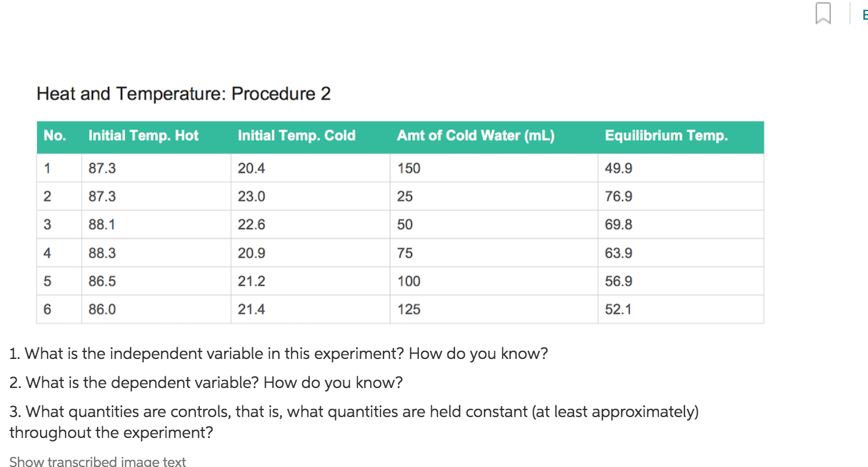Click the 88.1 value in row 3

(x=102, y=224)
